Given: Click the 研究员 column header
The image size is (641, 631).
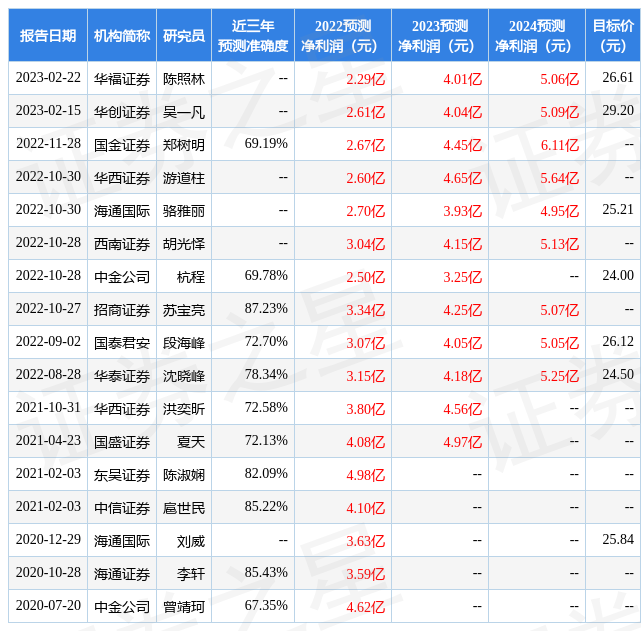Looking at the screenshot, I should point(184,36).
